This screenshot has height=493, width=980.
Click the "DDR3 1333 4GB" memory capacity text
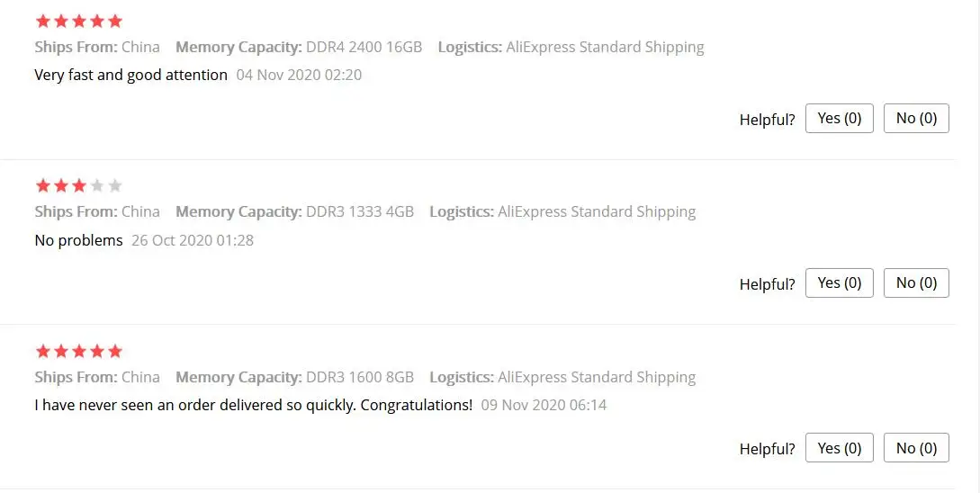coord(360,211)
